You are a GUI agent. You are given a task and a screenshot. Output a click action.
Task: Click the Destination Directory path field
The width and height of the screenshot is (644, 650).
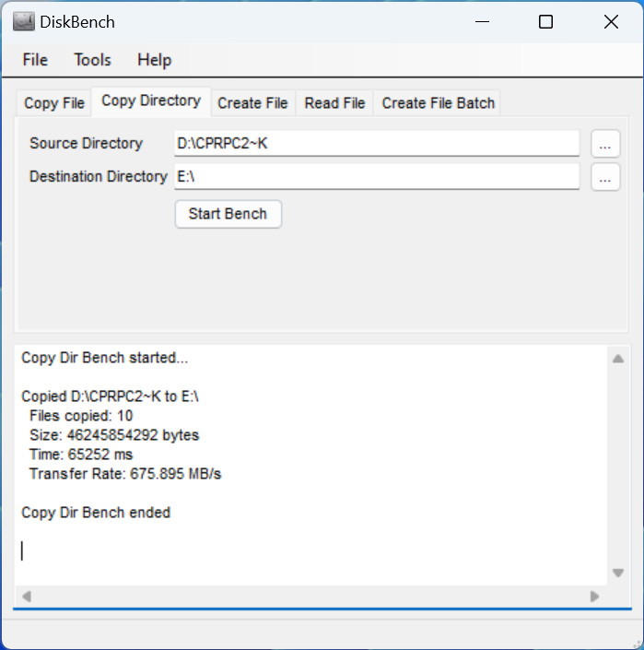tap(377, 177)
